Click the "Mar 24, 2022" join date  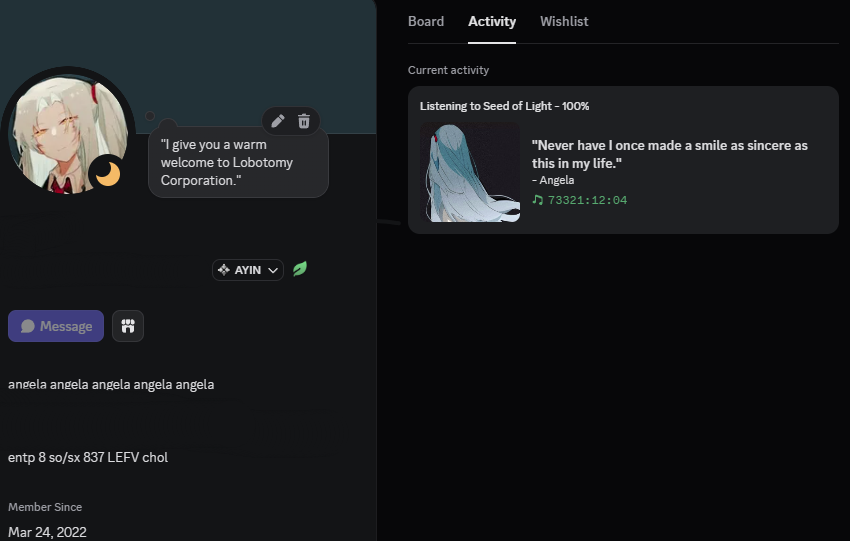(x=47, y=532)
